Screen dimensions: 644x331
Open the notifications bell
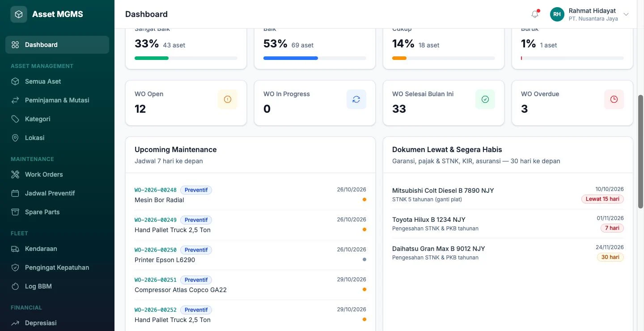pyautogui.click(x=535, y=14)
